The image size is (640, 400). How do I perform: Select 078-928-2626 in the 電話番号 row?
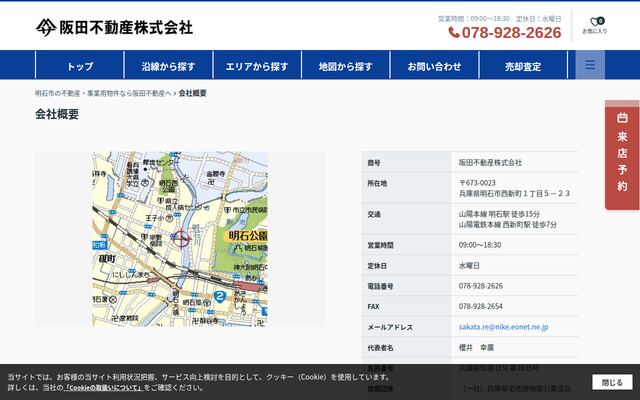(481, 286)
